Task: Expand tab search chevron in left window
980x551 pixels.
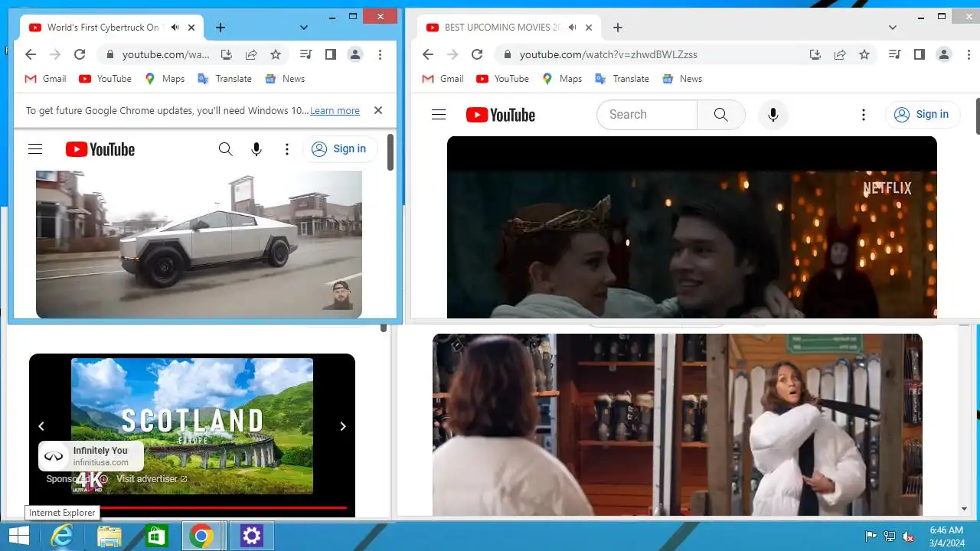Action: 304,28
